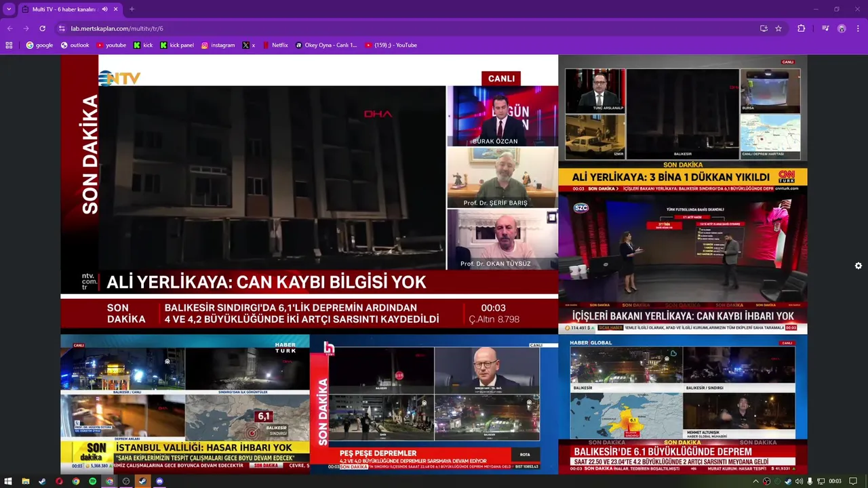The image size is (868, 488).
Task: Open the page settings gear icon
Action: point(859,266)
